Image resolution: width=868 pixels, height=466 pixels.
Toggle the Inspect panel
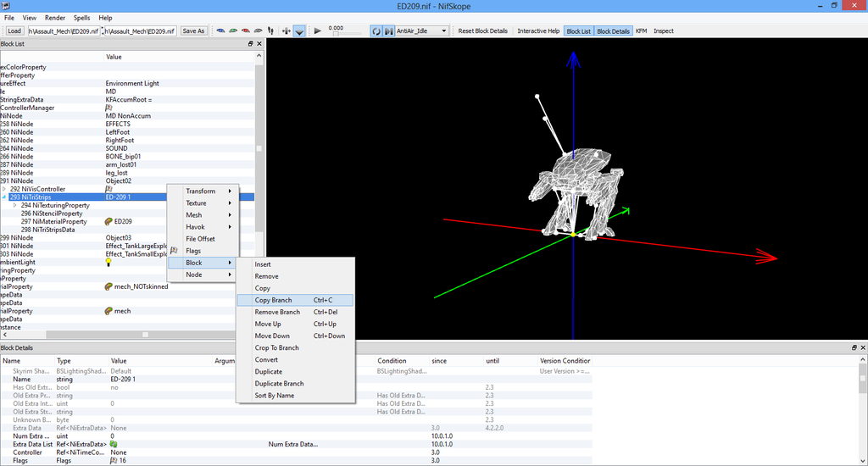click(x=663, y=31)
